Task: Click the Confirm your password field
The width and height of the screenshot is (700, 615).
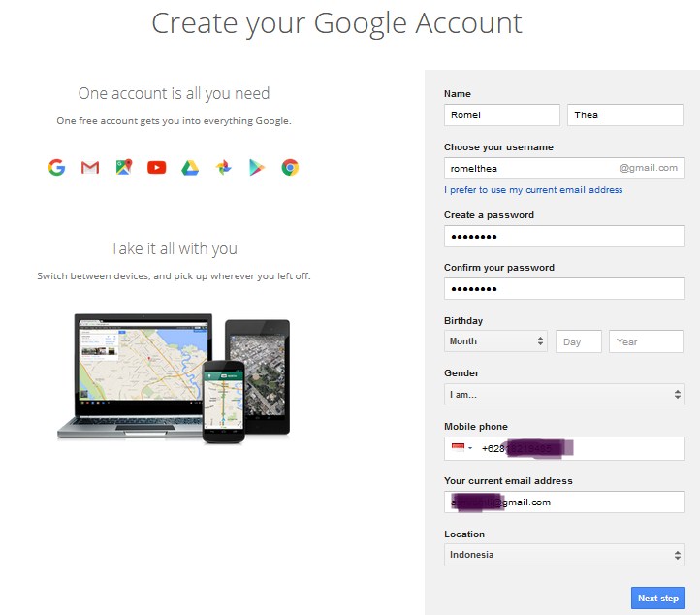Action: [x=564, y=288]
